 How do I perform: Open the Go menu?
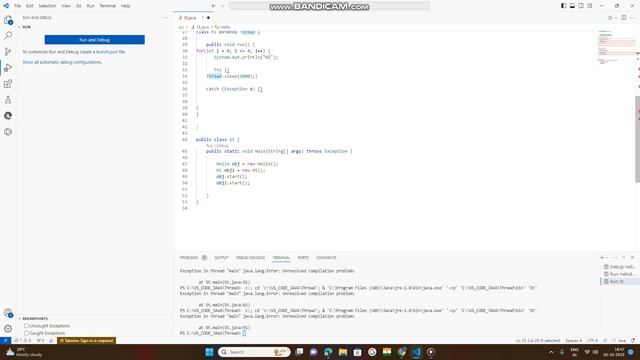[78, 6]
